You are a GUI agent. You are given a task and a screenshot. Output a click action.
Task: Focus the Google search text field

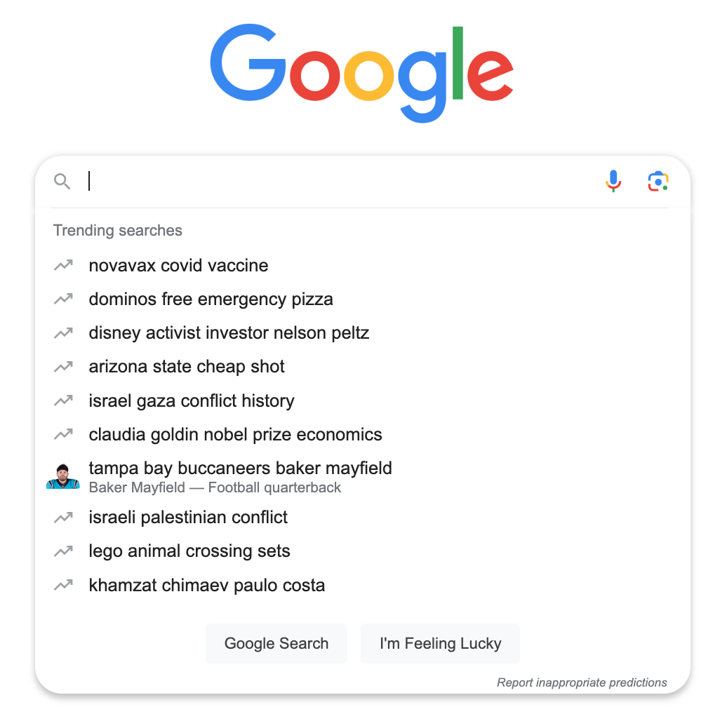pyautogui.click(x=337, y=182)
